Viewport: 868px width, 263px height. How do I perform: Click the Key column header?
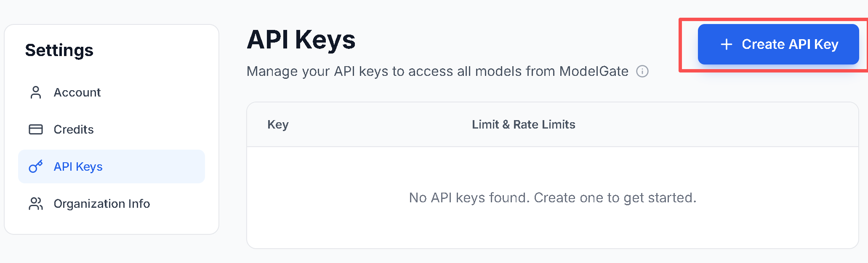tap(278, 124)
